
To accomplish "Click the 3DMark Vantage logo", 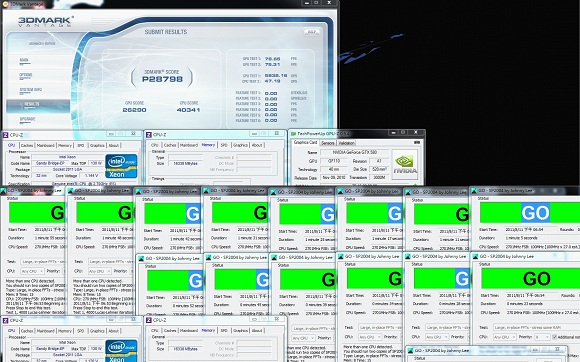I will tap(45, 22).
